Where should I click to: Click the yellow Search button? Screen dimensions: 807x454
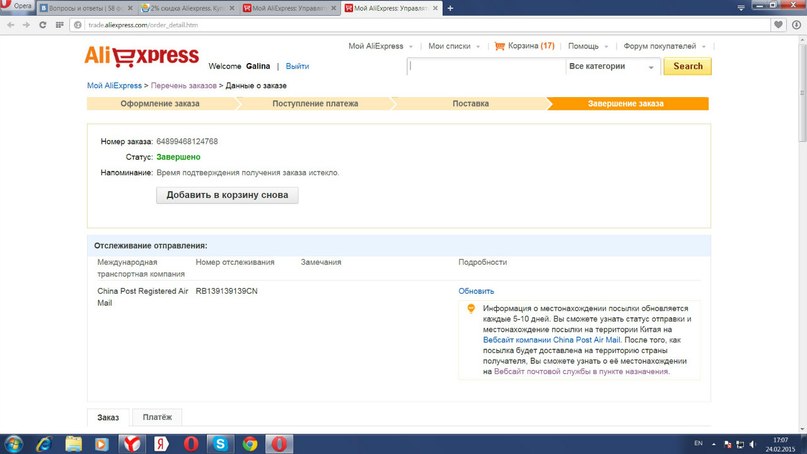pyautogui.click(x=688, y=66)
